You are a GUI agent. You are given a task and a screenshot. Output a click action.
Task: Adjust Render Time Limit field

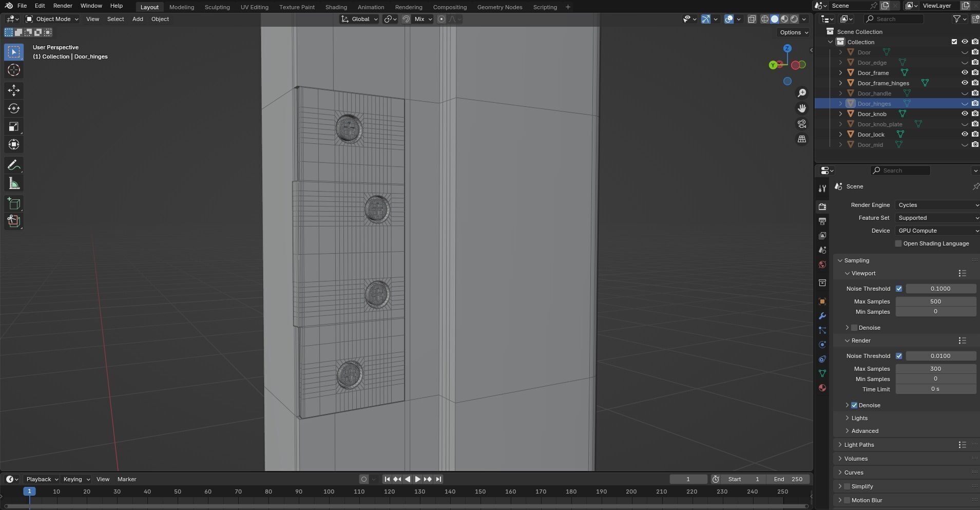click(935, 389)
